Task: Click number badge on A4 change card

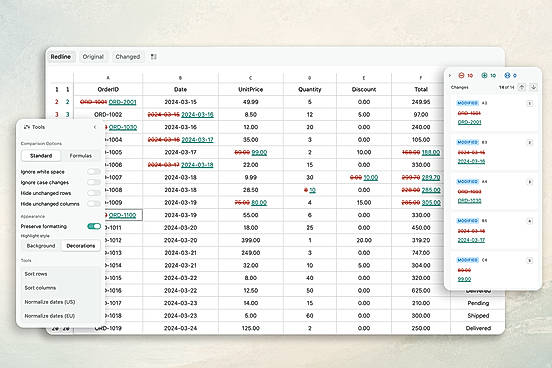Action: pos(529,182)
